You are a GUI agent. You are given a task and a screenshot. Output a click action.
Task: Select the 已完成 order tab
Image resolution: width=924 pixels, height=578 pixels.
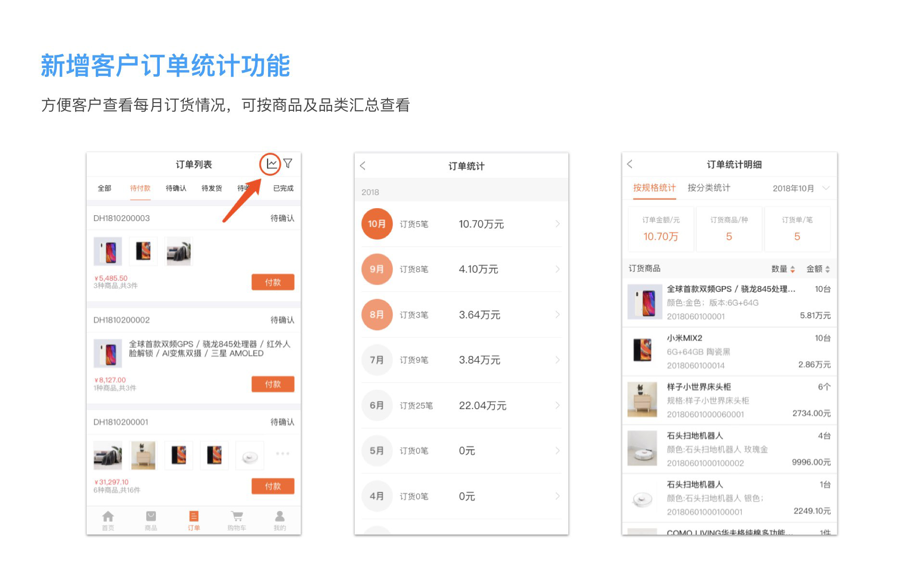[283, 188]
